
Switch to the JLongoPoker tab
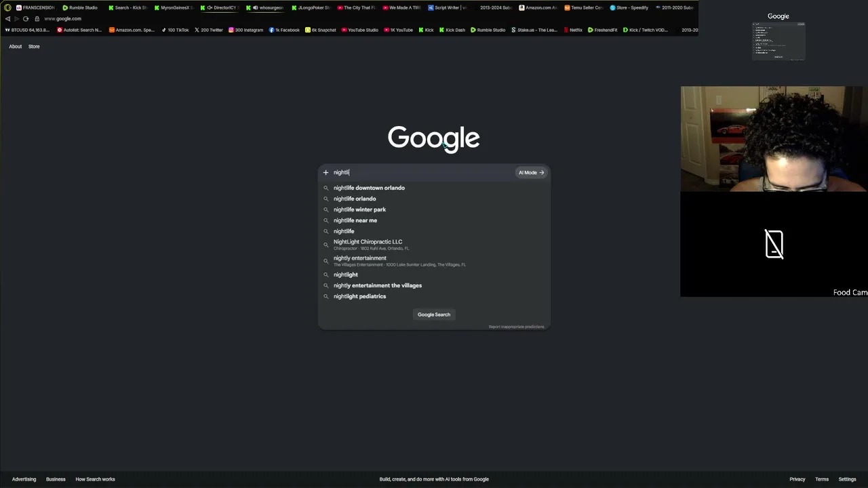[311, 7]
